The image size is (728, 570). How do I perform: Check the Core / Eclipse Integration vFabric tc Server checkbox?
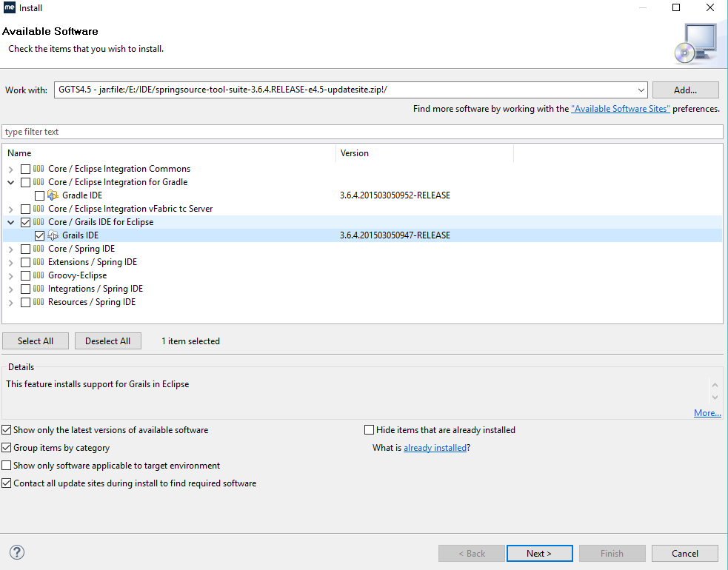(x=25, y=209)
